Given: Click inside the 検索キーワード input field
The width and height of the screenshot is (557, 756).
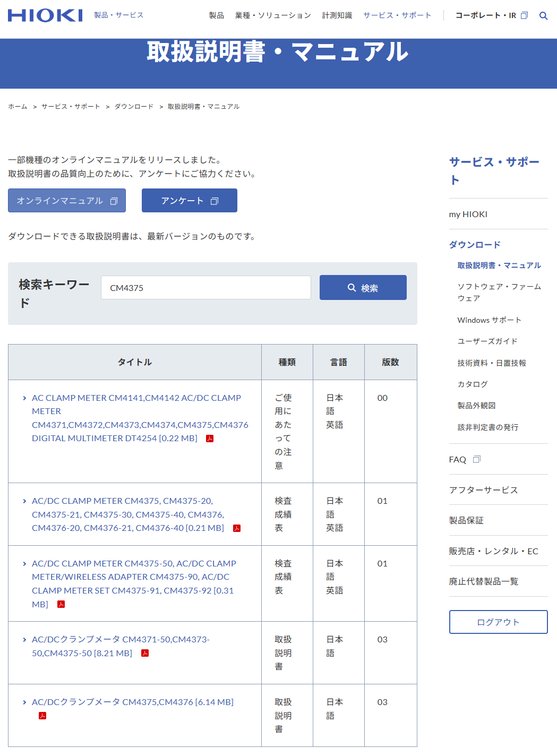Looking at the screenshot, I should tap(206, 287).
